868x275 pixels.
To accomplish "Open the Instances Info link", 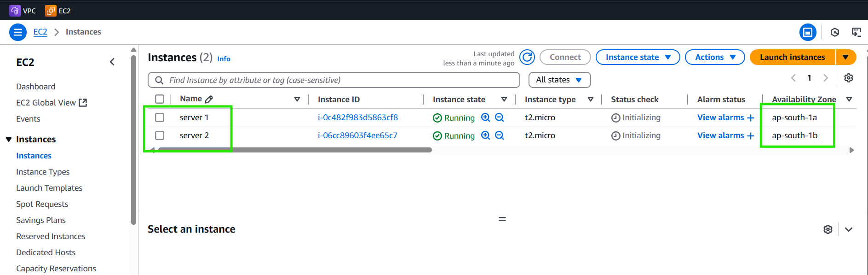I will click(224, 59).
